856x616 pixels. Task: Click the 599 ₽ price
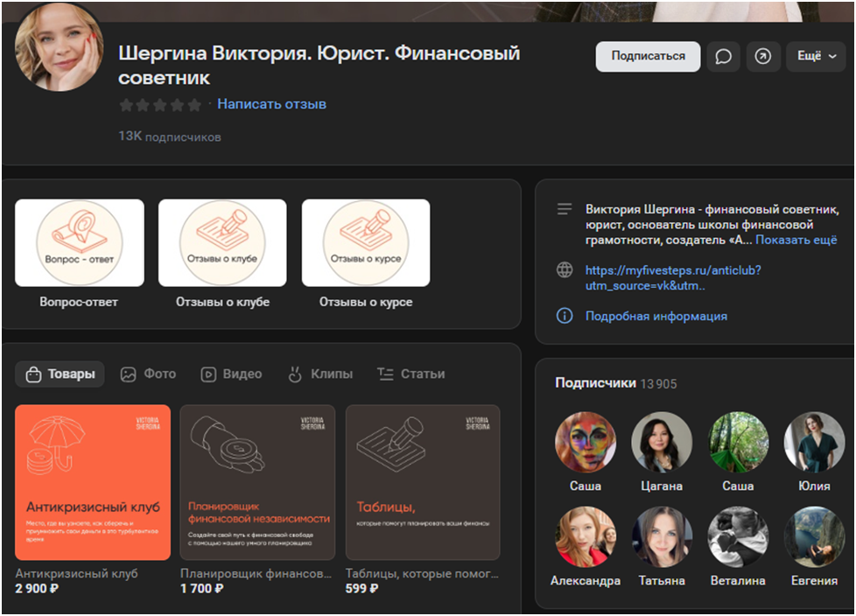tap(362, 589)
